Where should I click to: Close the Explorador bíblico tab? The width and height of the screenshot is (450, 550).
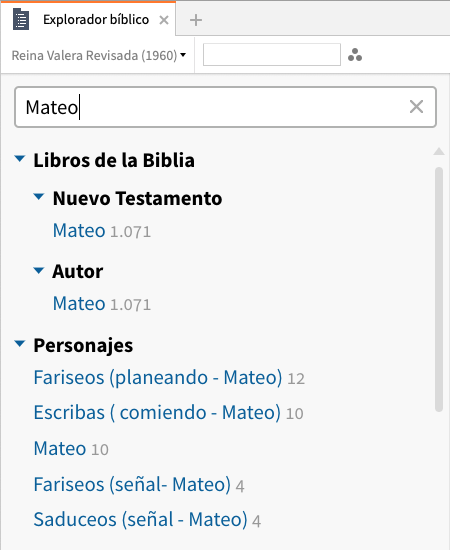pos(164,20)
